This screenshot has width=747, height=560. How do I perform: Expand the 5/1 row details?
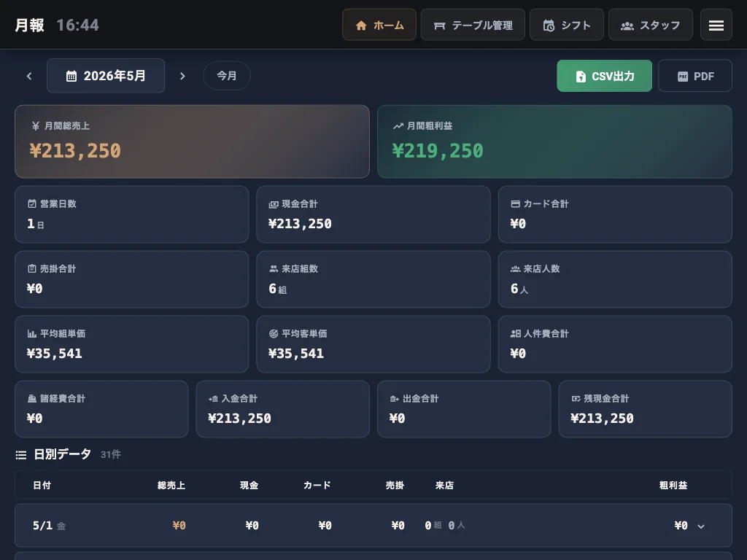tap(701, 526)
